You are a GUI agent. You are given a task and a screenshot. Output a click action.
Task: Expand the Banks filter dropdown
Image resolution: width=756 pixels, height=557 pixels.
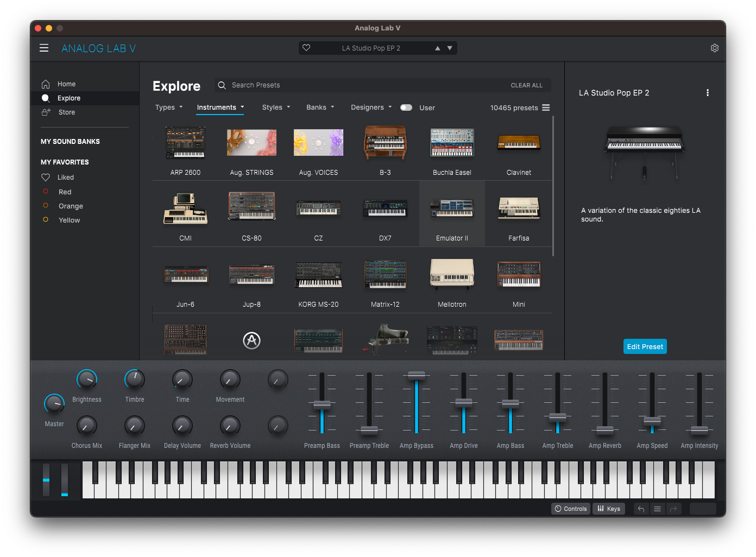coord(320,107)
